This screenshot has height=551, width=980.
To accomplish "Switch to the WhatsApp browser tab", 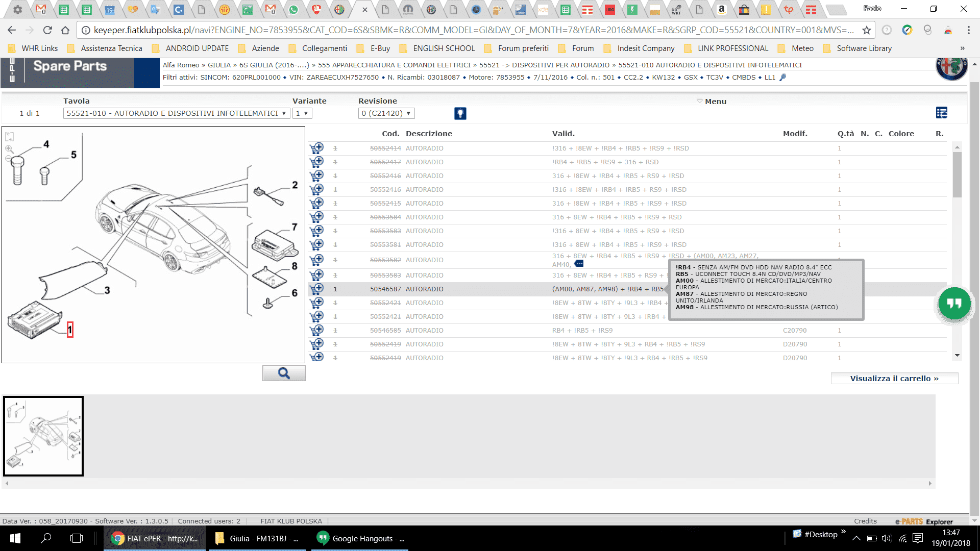I will tap(293, 9).
